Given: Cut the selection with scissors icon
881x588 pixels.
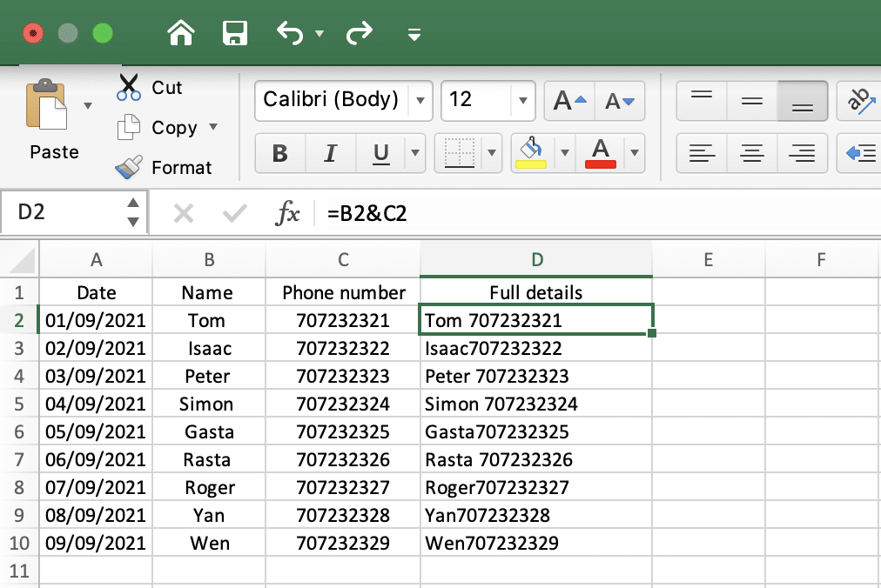Looking at the screenshot, I should [129, 87].
